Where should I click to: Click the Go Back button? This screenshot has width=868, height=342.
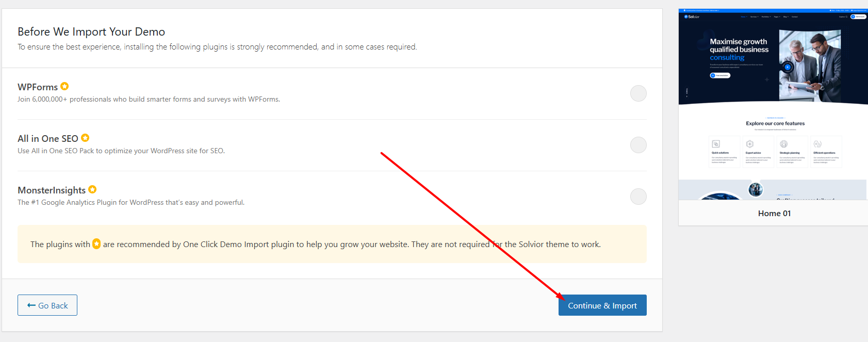(47, 305)
